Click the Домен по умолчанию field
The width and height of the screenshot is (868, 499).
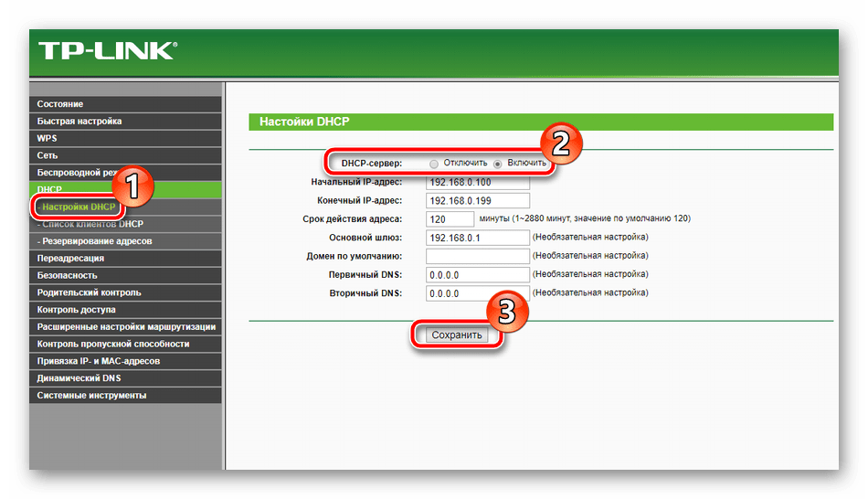[478, 256]
